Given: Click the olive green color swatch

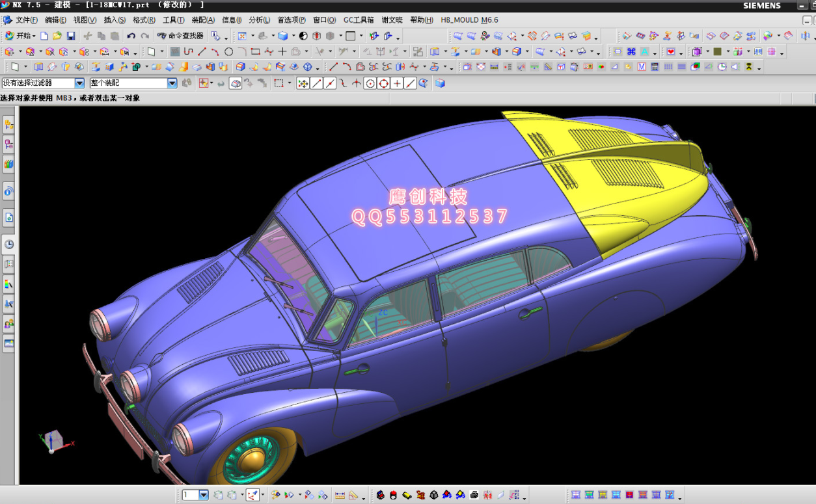Looking at the screenshot, I should pos(717,51).
